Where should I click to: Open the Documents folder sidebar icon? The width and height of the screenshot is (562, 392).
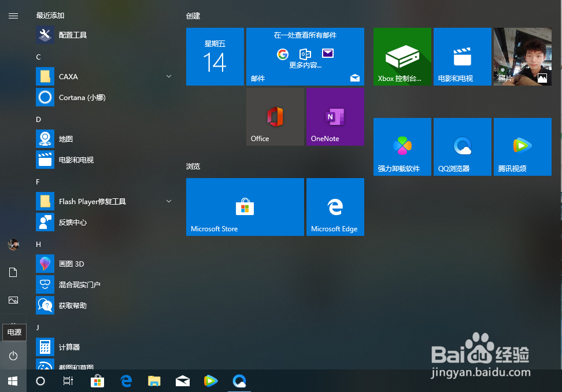tap(13, 272)
